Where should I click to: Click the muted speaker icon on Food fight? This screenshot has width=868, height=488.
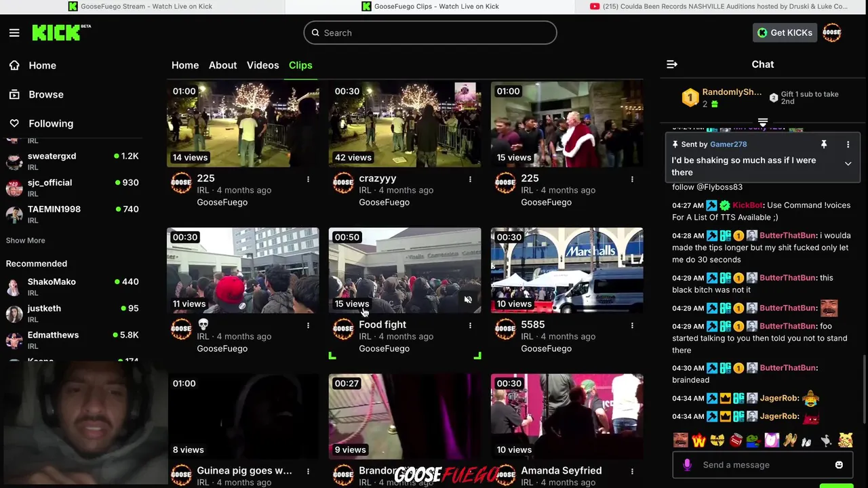467,300
